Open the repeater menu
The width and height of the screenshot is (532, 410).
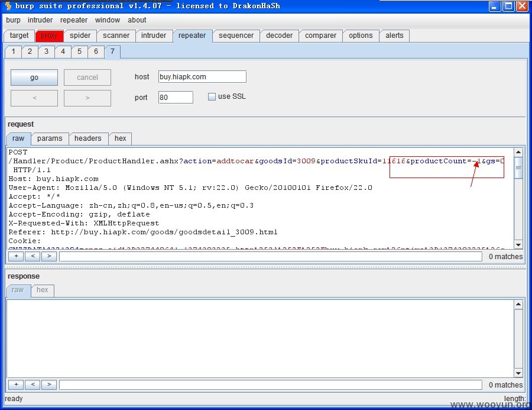[74, 20]
